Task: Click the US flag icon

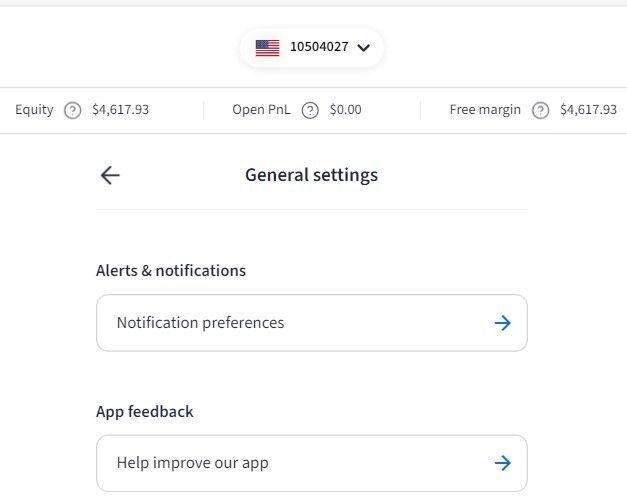Action: pos(268,48)
